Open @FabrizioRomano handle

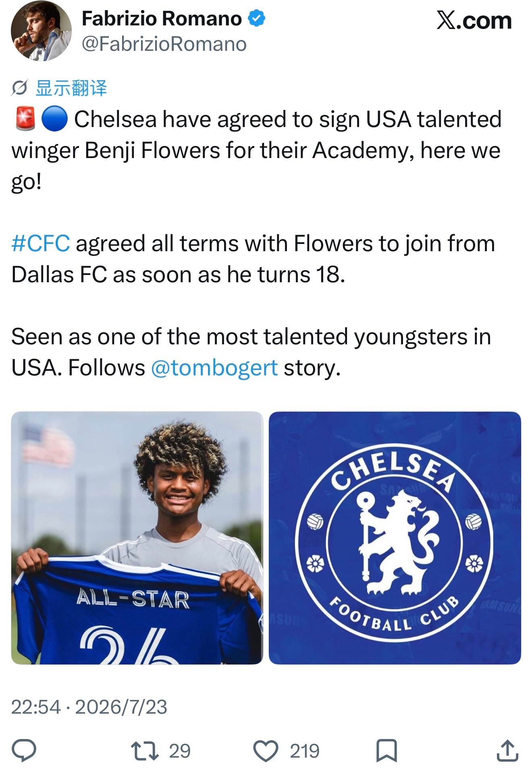click(x=164, y=44)
